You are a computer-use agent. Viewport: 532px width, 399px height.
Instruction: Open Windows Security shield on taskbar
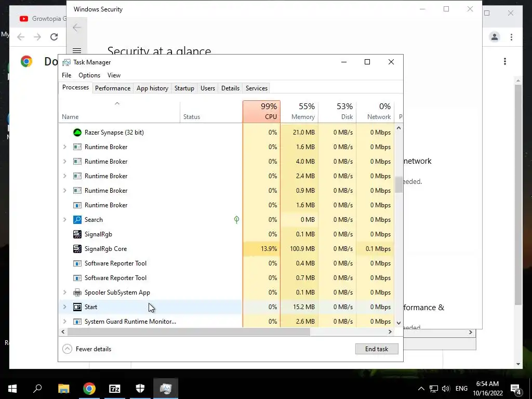pos(140,389)
